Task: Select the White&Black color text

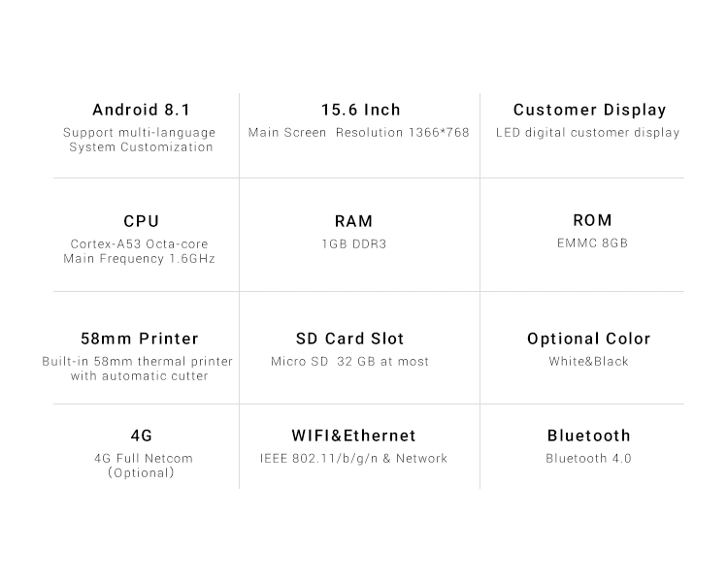Action: click(589, 362)
